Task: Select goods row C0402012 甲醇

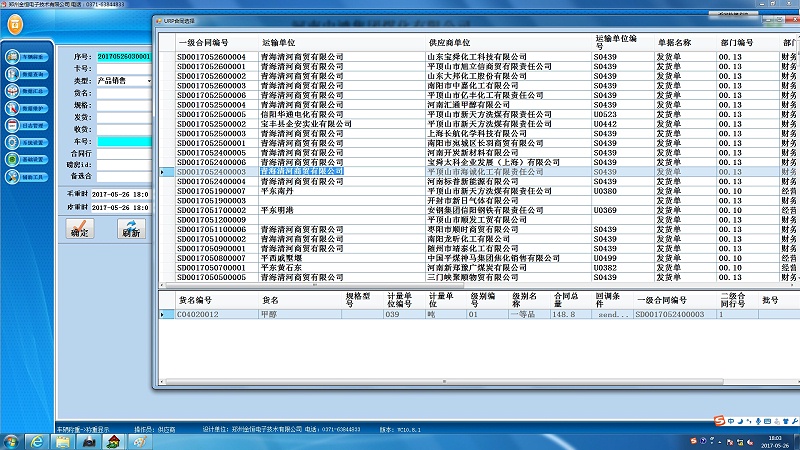Action: tap(200, 314)
